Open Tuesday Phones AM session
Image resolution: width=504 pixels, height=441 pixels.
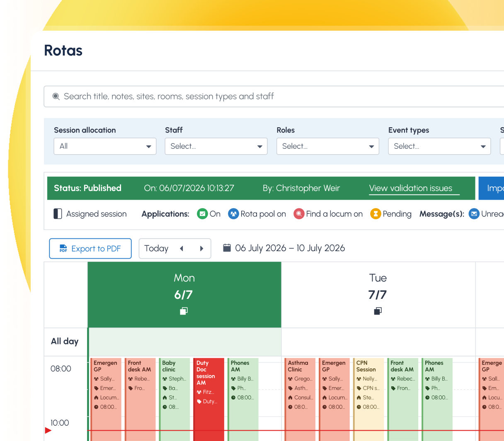[x=437, y=400]
